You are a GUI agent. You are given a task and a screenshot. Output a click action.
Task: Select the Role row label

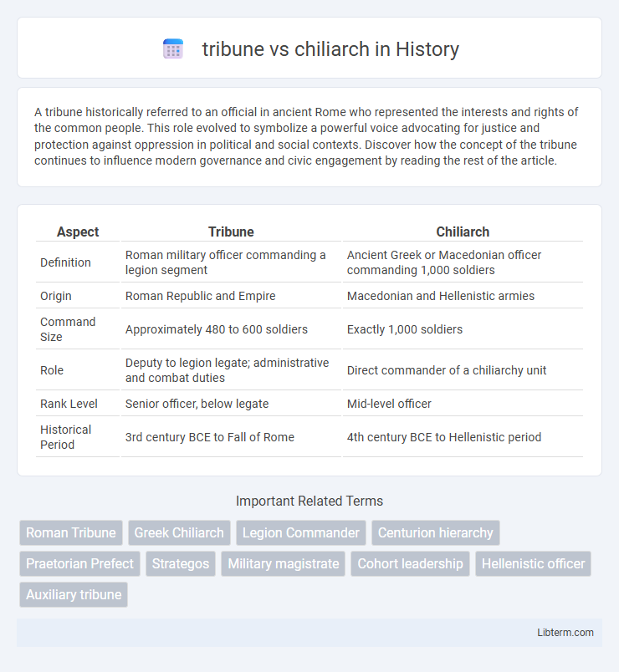52,370
